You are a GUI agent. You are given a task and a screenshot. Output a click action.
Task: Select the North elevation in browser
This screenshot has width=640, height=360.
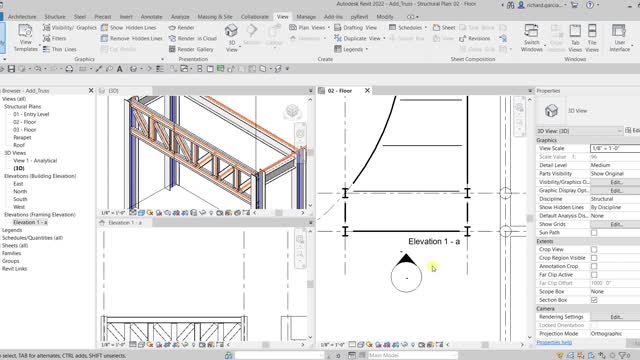(x=20, y=191)
